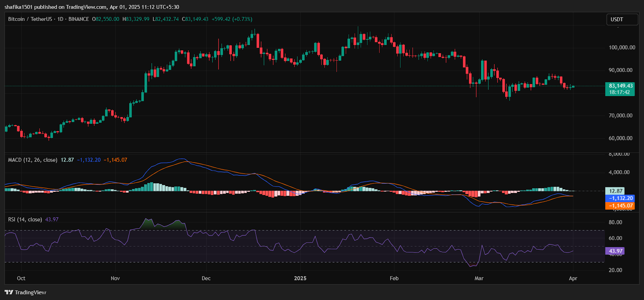Click the blue -1,132.20 MACD axis label
Screen dimensions: 644x300
620,198
